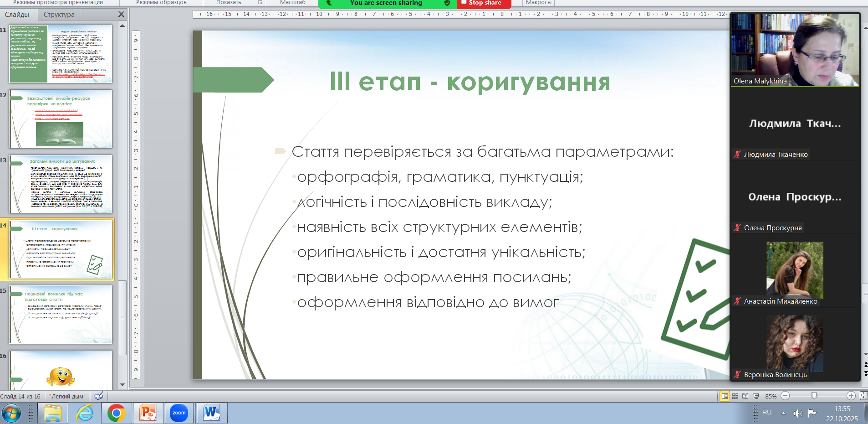
Task: Select the Слайды tab
Action: coord(17,15)
